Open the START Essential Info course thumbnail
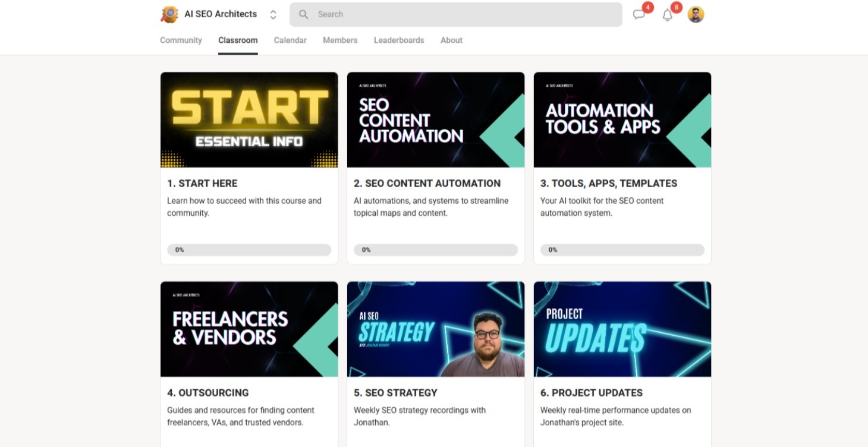The height and width of the screenshot is (447, 868). pos(249,120)
